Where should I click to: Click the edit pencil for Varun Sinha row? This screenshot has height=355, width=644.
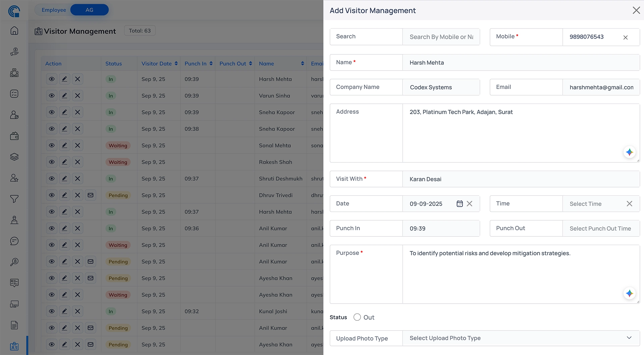tap(64, 96)
